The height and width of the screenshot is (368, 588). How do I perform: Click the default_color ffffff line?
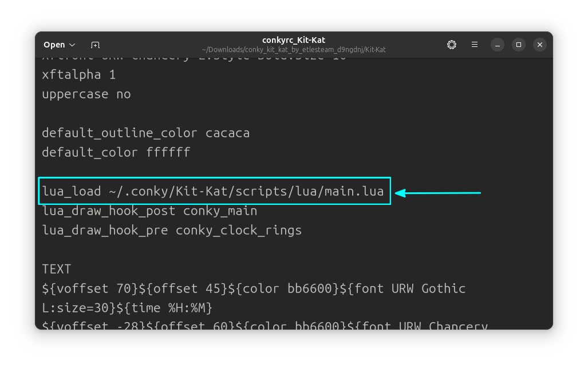[x=116, y=152]
